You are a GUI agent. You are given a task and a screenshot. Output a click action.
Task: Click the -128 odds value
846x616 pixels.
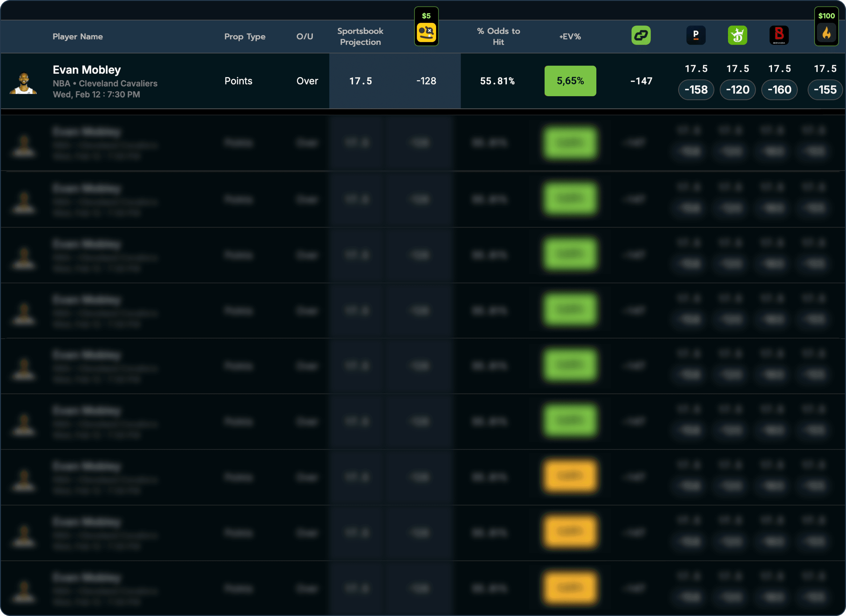[x=426, y=81]
